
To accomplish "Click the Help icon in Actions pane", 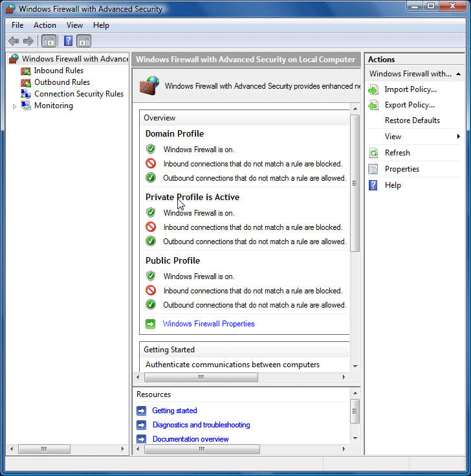I will (x=373, y=185).
